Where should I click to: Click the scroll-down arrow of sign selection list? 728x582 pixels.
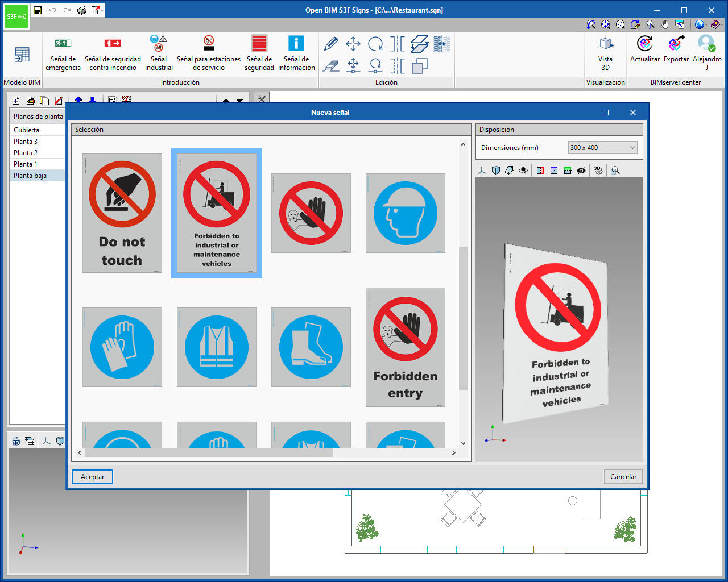pos(463,443)
